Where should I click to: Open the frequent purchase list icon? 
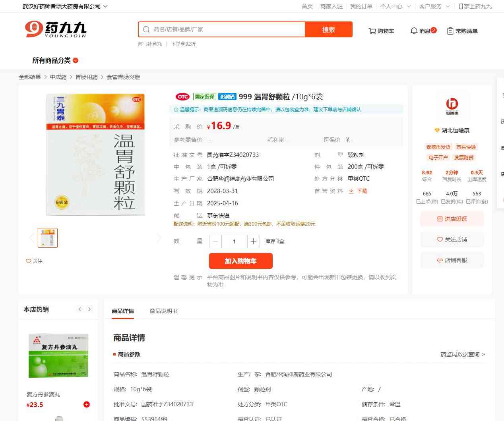pos(450,31)
